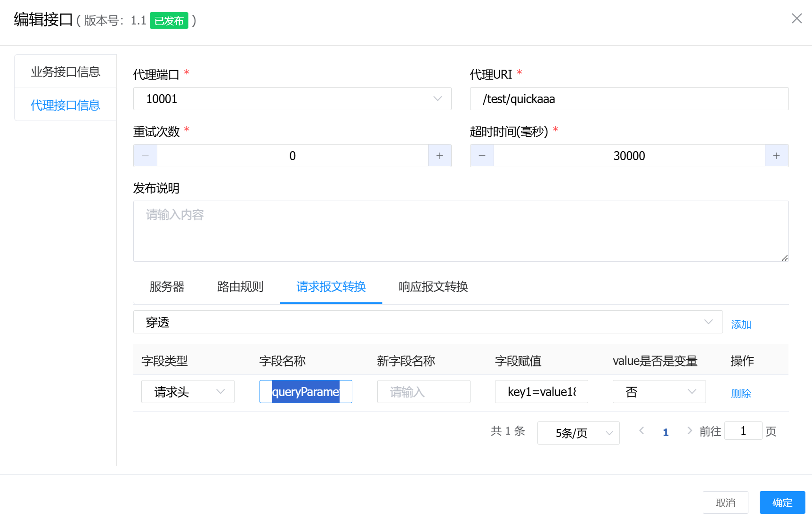
Task: Select the 服务器 tab
Action: tap(167, 287)
